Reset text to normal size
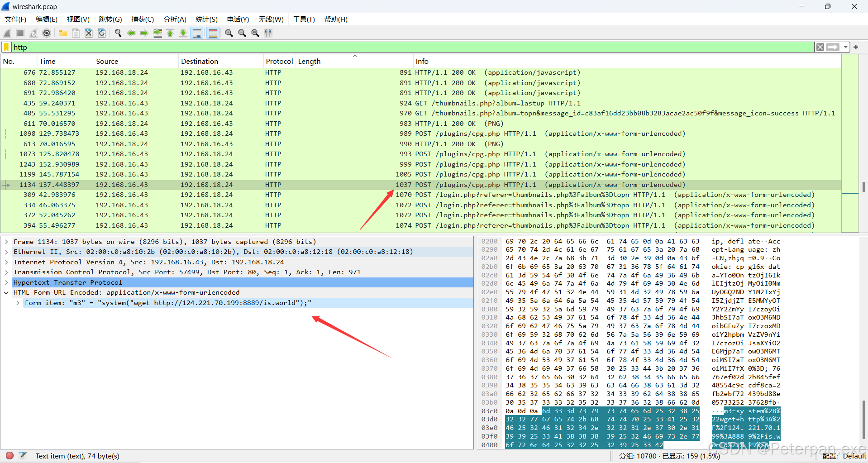868x463 pixels. (255, 33)
